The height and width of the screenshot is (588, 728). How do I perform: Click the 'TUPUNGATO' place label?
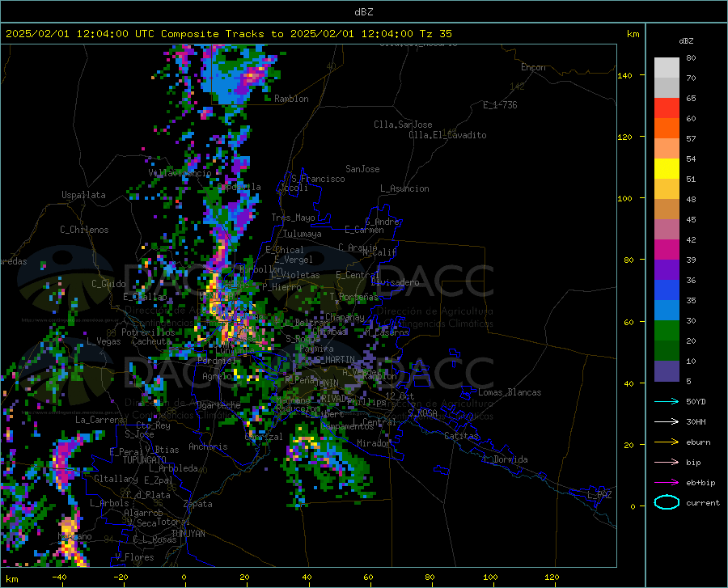145,460
